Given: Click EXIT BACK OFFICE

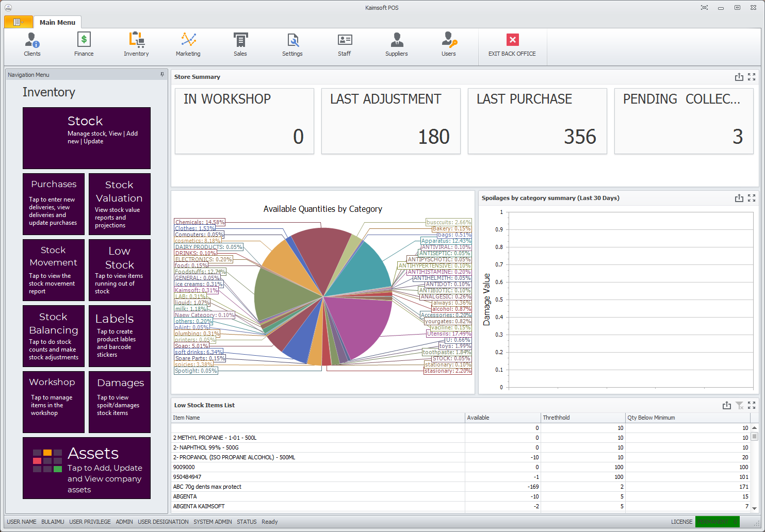Looking at the screenshot, I should pos(512,44).
